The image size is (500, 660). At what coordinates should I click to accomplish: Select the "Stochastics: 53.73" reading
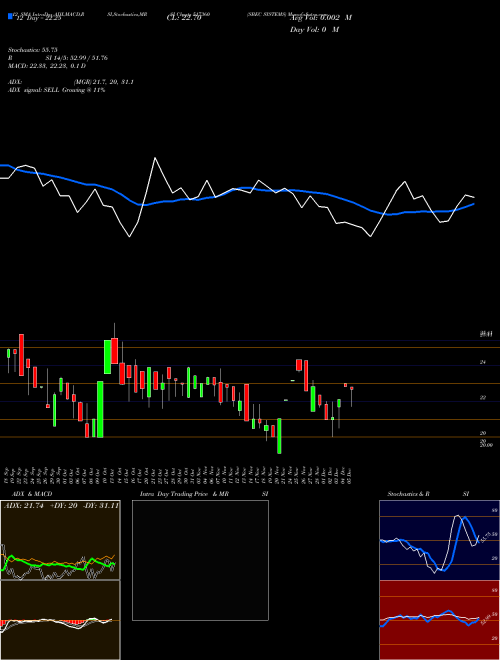point(32,50)
